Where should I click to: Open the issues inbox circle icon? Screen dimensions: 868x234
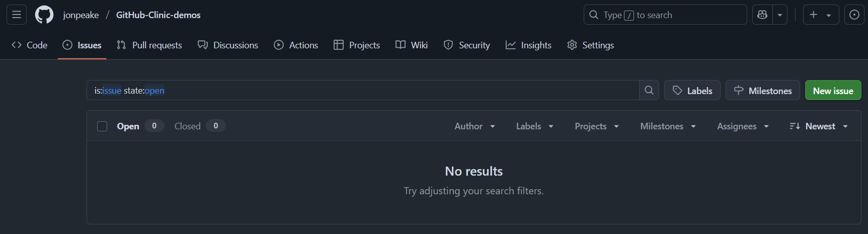854,15
